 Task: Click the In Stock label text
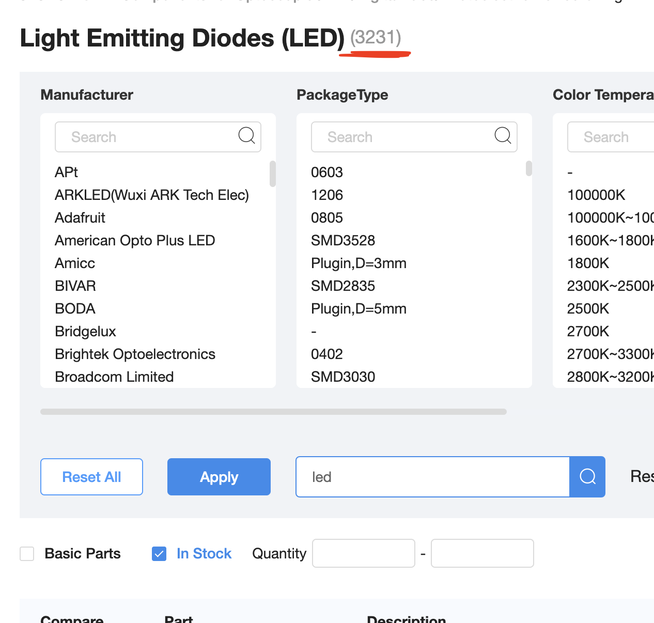coord(204,553)
